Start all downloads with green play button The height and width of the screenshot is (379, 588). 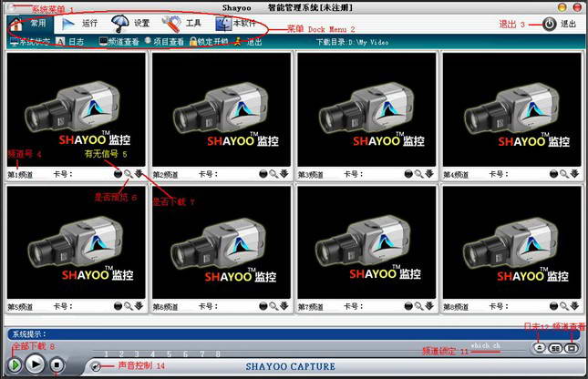tap(15, 364)
